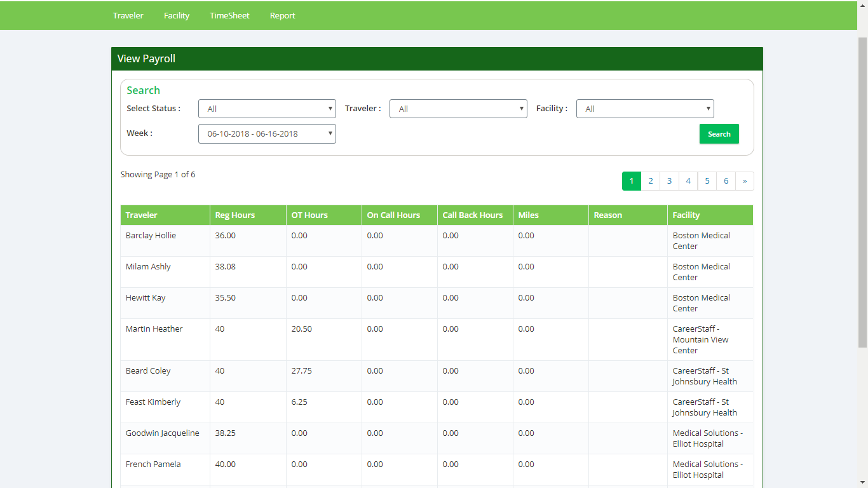Screen dimensions: 868x488
Task: Expand the Facility filter dropdown
Action: pyautogui.click(x=645, y=109)
